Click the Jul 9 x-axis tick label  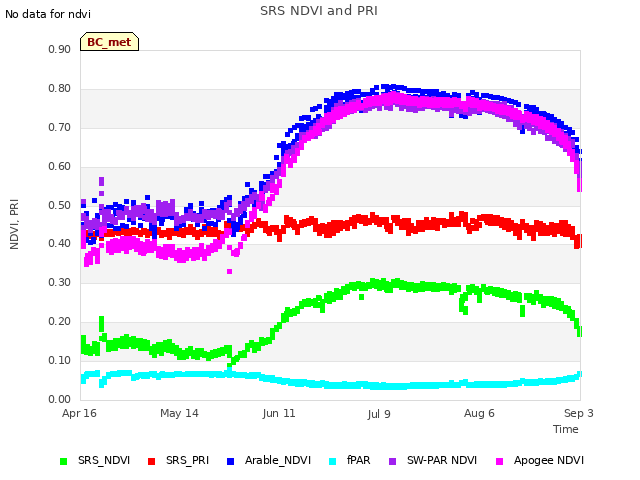point(379,414)
